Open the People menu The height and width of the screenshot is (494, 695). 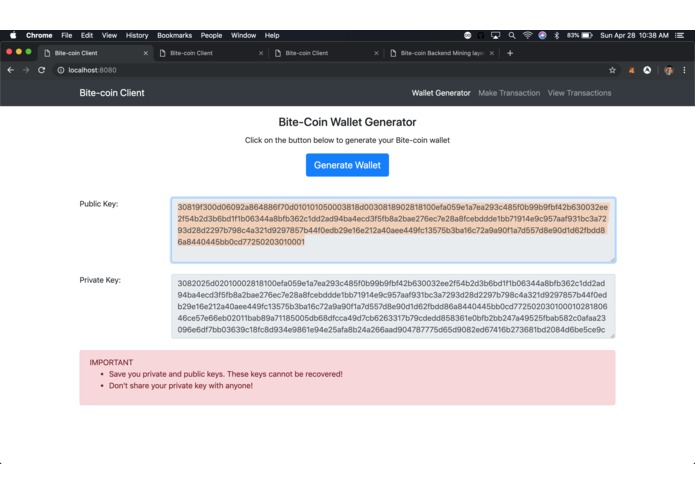tap(211, 35)
